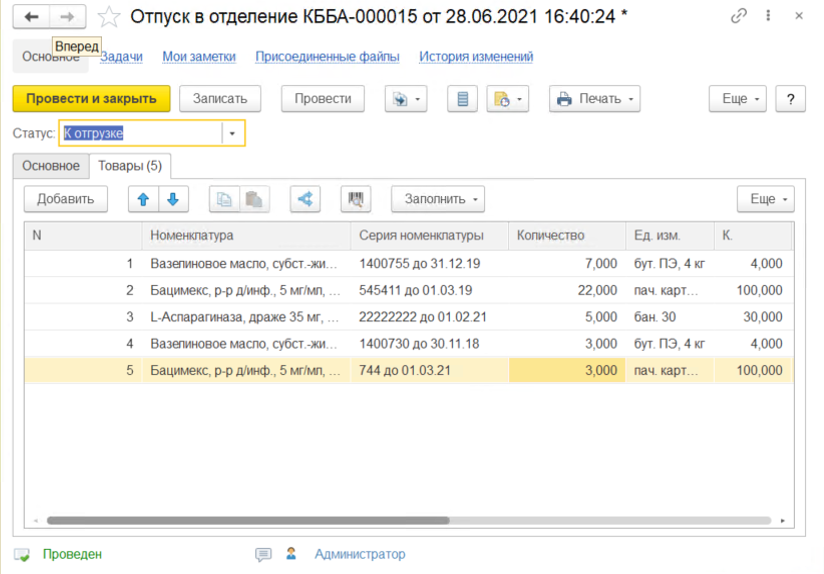824x574 pixels.
Task: Move selected row down with arrow
Action: pyautogui.click(x=173, y=199)
